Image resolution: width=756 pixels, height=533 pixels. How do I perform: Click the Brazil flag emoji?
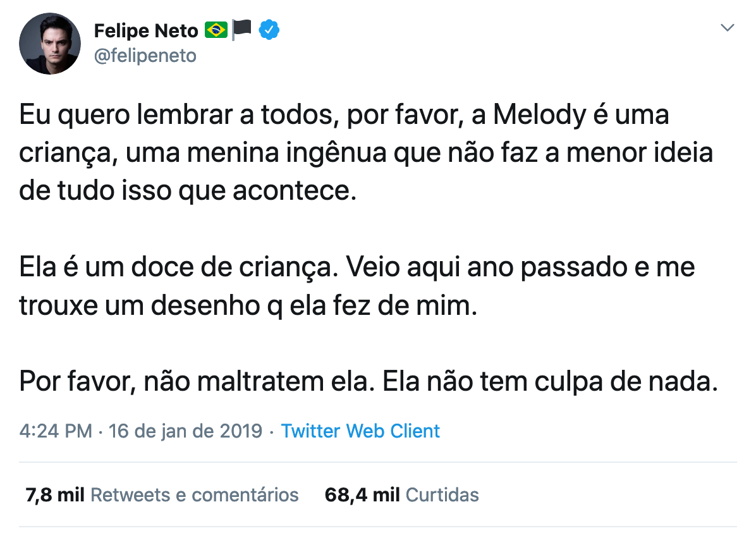[216, 29]
